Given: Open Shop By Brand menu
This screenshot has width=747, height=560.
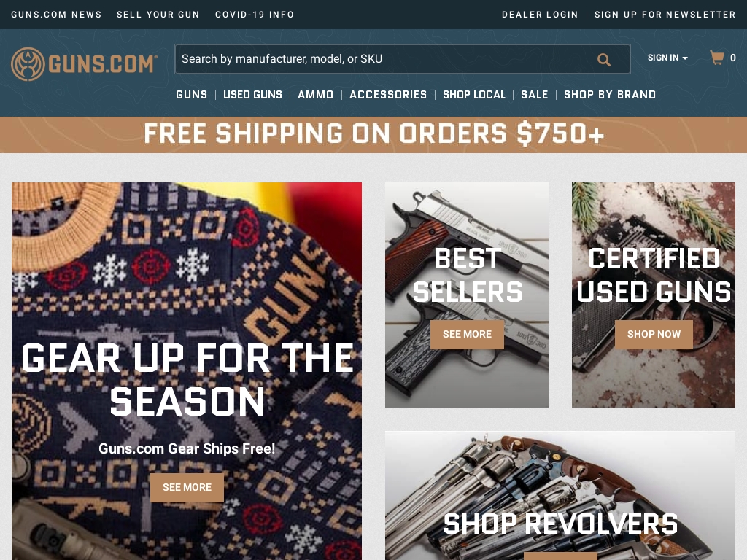Looking at the screenshot, I should 610,95.
